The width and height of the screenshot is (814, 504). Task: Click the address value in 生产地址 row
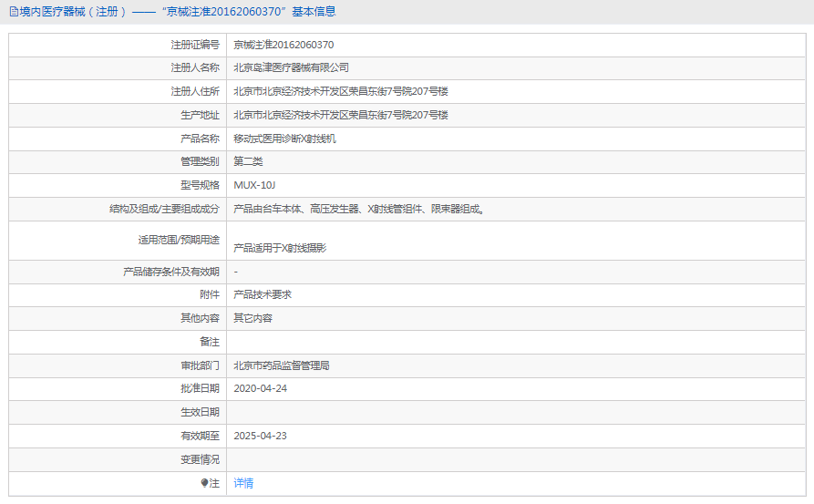click(x=341, y=115)
